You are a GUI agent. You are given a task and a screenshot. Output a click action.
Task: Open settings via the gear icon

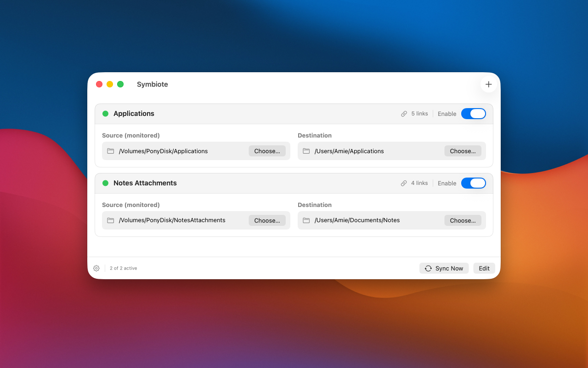pos(96,268)
